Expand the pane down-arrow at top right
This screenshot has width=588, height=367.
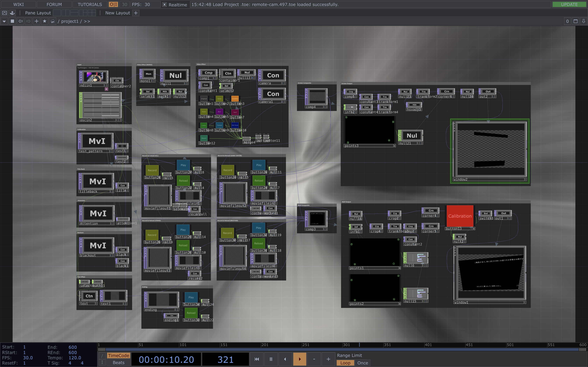pos(584,21)
